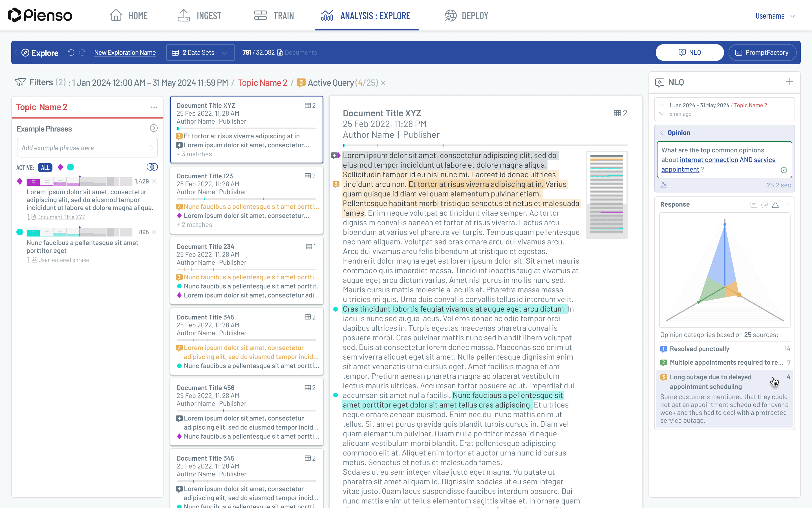Toggle ALL active phrases pill

[x=45, y=167]
